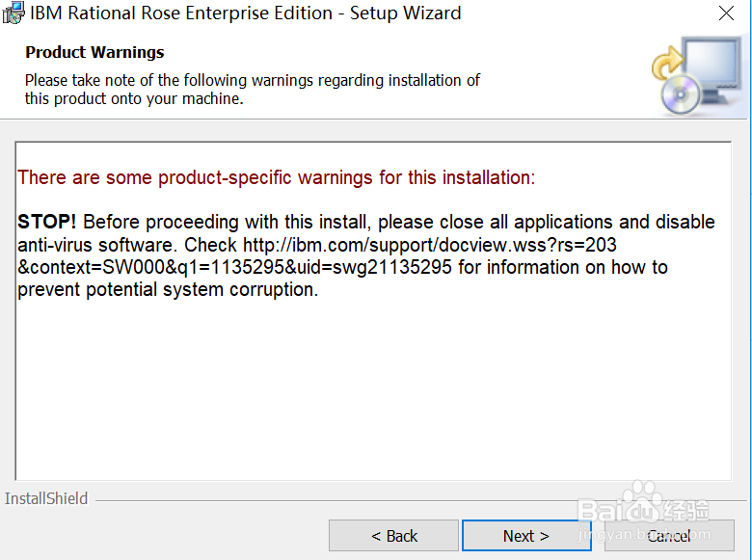Image resolution: width=752 pixels, height=560 pixels.
Task: Click the ibm.com support URL text
Action: tap(430, 245)
